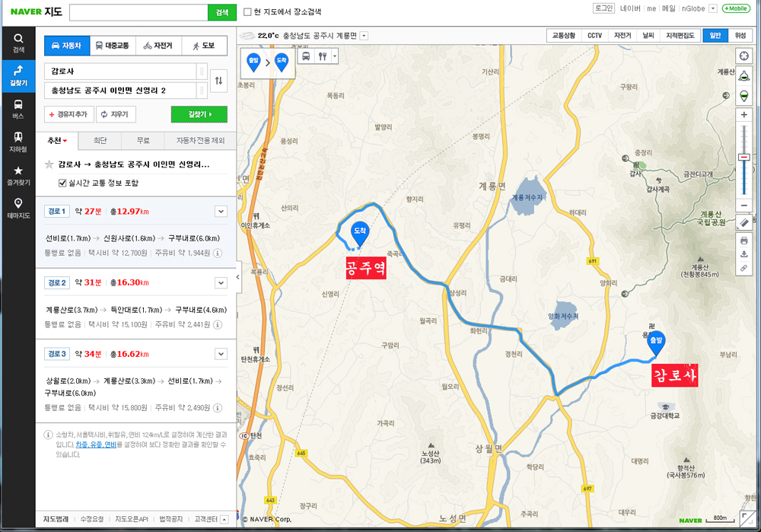Image resolution: width=761 pixels, height=532 pixels.
Task: Show info for route 3 fuel cost
Action: pyautogui.click(x=218, y=408)
